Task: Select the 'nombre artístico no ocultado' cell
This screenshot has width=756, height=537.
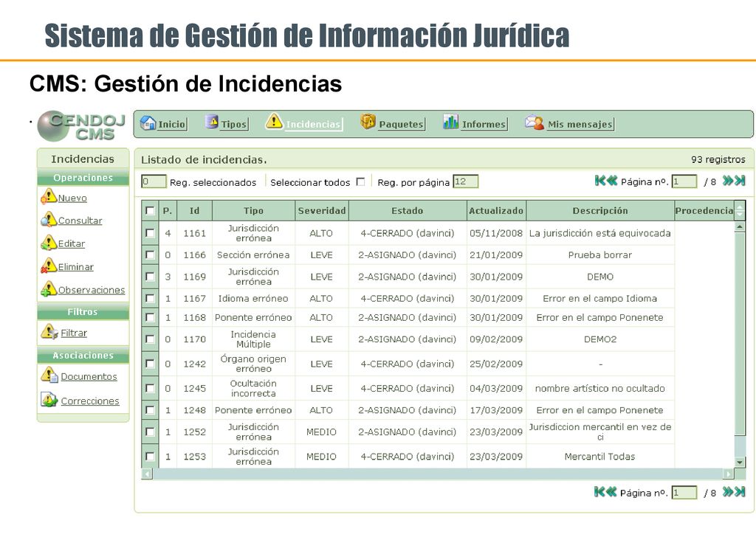Action: pos(599,388)
